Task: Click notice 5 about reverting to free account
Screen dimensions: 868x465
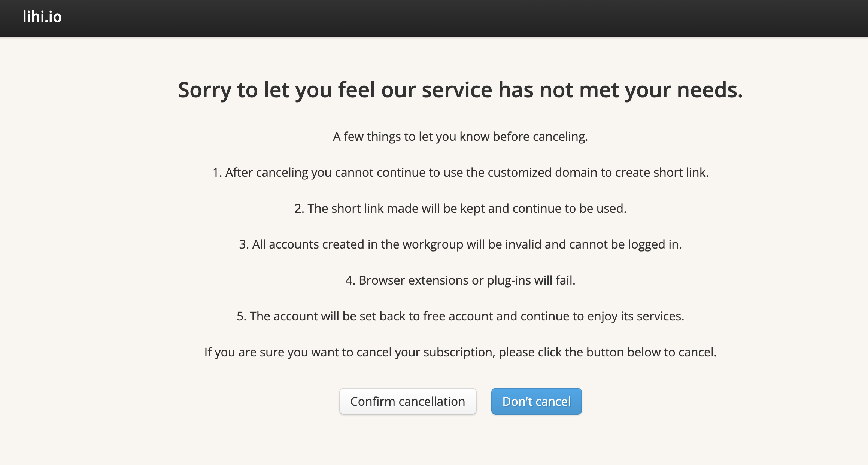Action: (x=460, y=316)
